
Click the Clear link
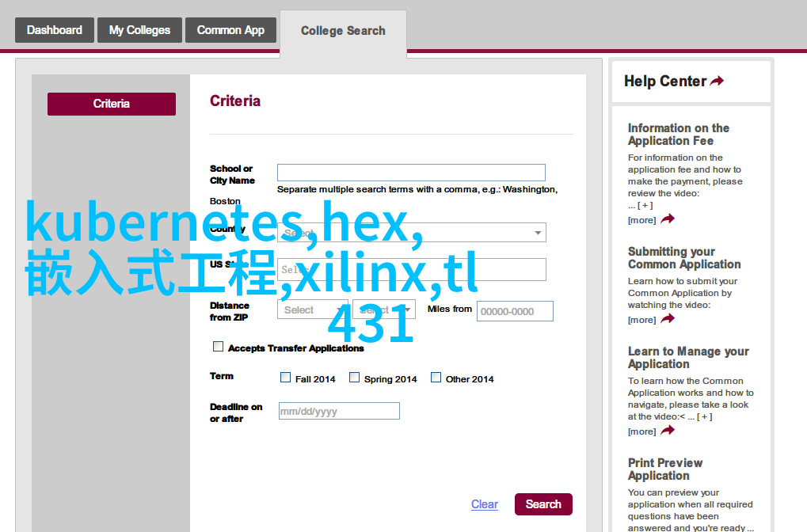(x=485, y=504)
